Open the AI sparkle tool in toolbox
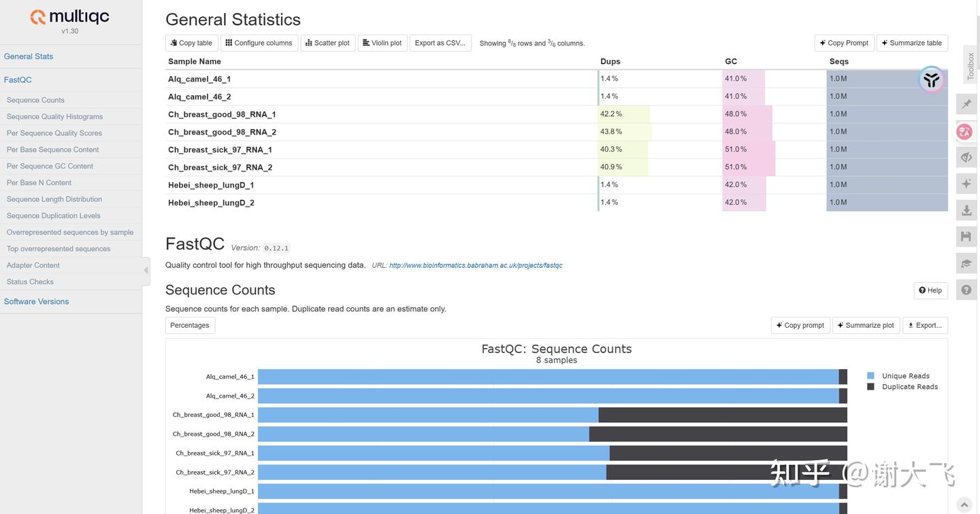 [966, 184]
